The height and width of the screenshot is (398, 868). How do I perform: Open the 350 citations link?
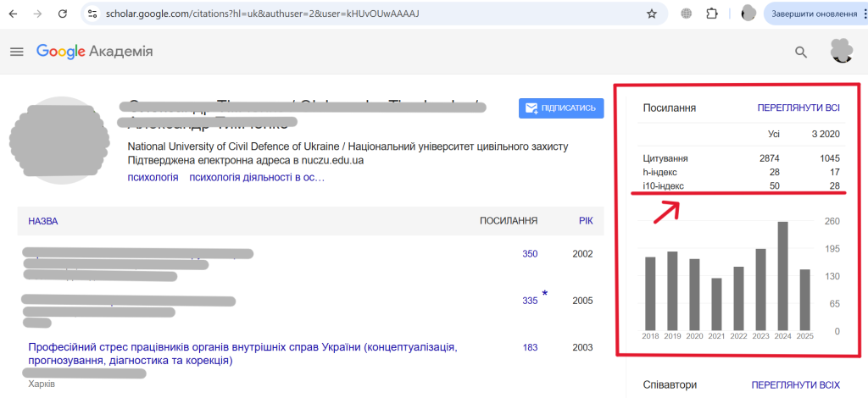click(x=530, y=254)
